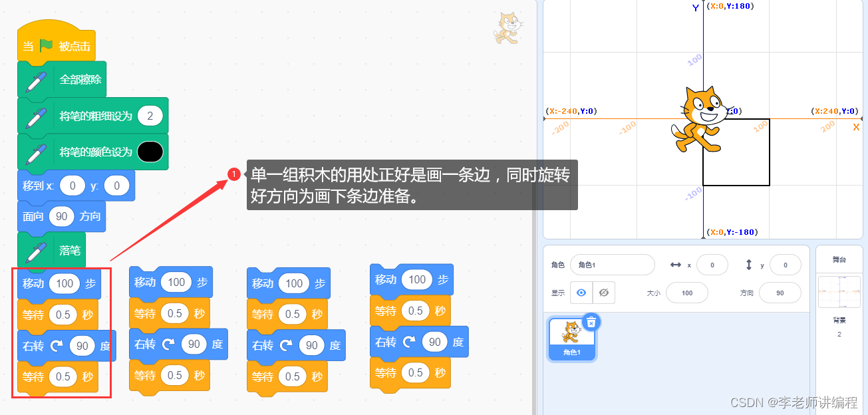This screenshot has height=415, width=868.
Task: Edit pen size value 2
Action: coord(150,116)
